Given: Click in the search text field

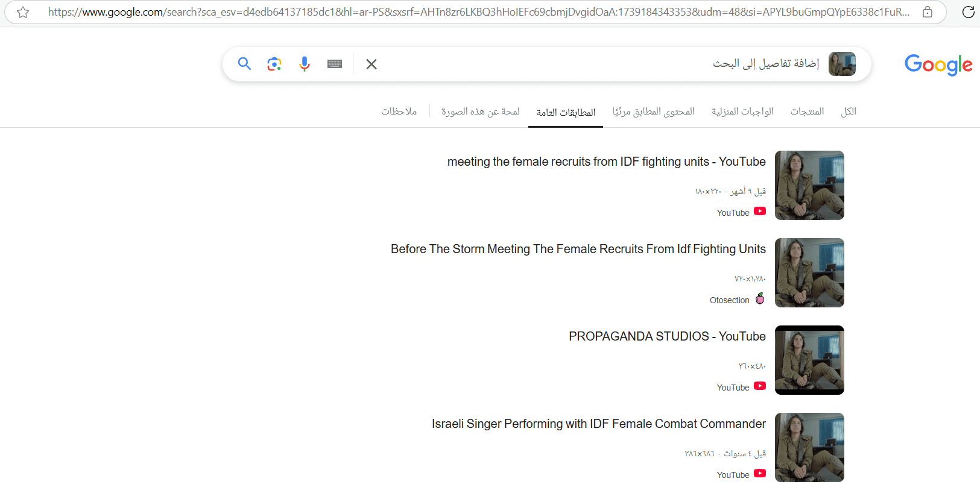Looking at the screenshot, I should (543, 64).
